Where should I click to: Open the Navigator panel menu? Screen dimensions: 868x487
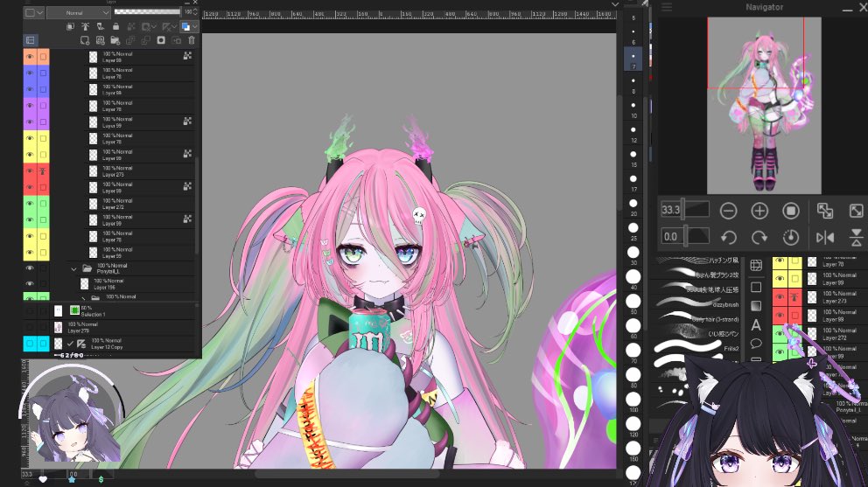667,7
